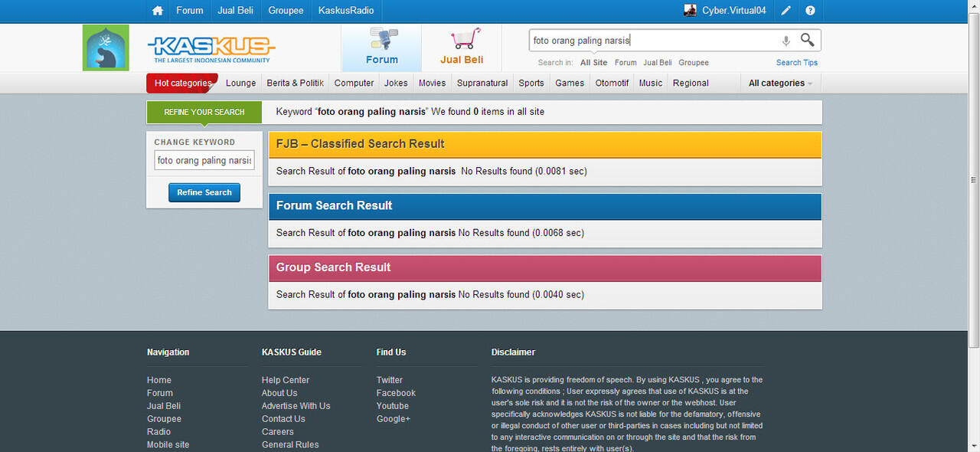Open the Sports category
Image resolution: width=980 pixels, height=452 pixels.
click(x=531, y=83)
